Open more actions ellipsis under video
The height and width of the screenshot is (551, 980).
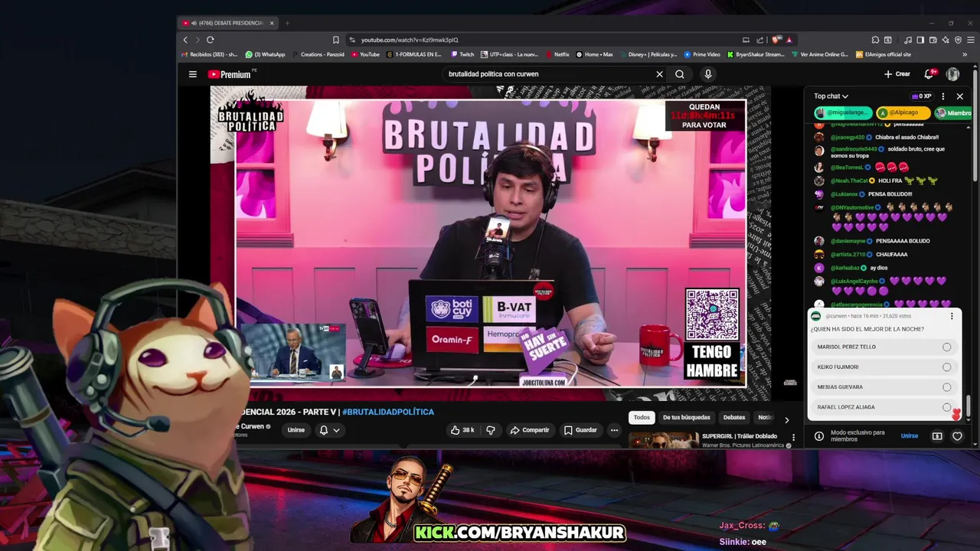tap(614, 430)
